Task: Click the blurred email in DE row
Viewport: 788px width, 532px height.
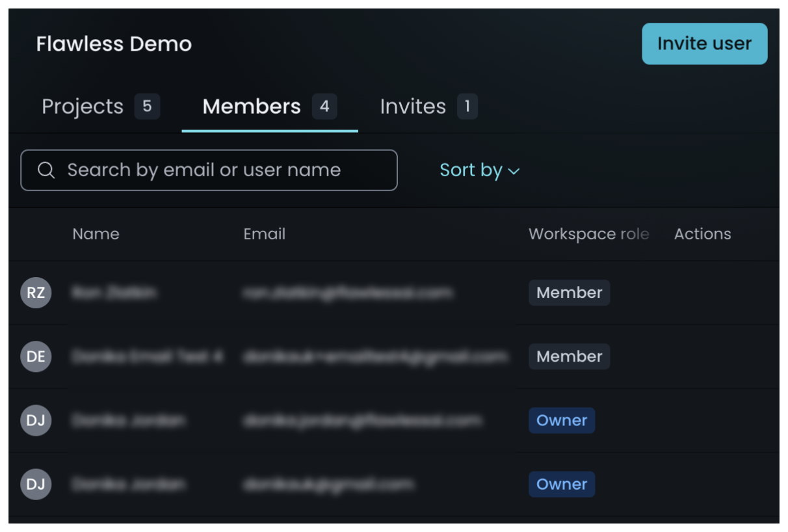Action: point(374,356)
